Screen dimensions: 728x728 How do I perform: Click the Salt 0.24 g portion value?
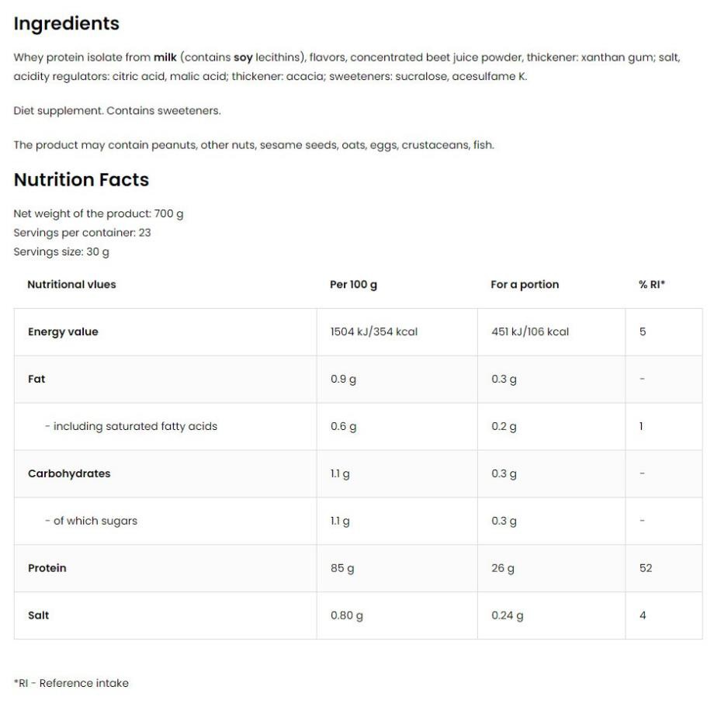tap(508, 615)
